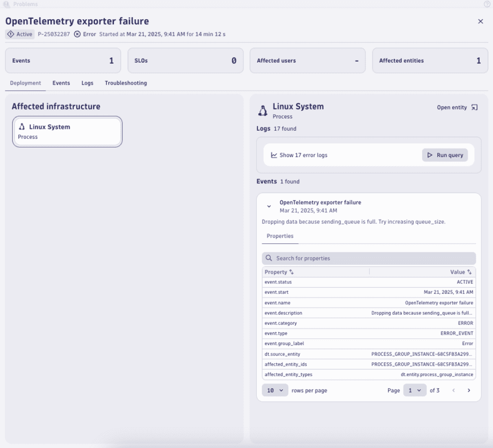Click the Run query button
493x448 pixels.
click(x=445, y=155)
